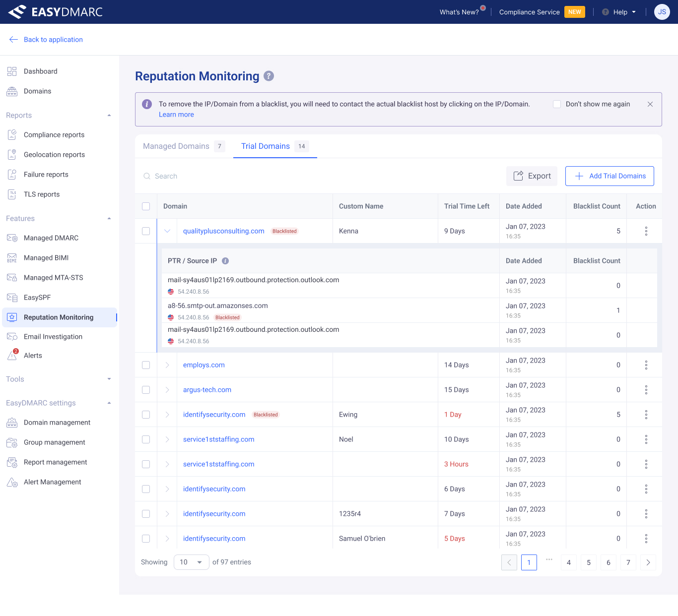The image size is (678, 616).
Task: Collapse EasyDMARC settings sidebar section
Action: coord(109,403)
